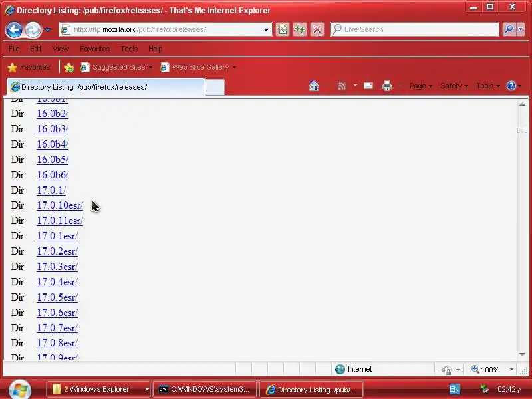
Task: Click the blue Help question icon
Action: [x=511, y=86]
